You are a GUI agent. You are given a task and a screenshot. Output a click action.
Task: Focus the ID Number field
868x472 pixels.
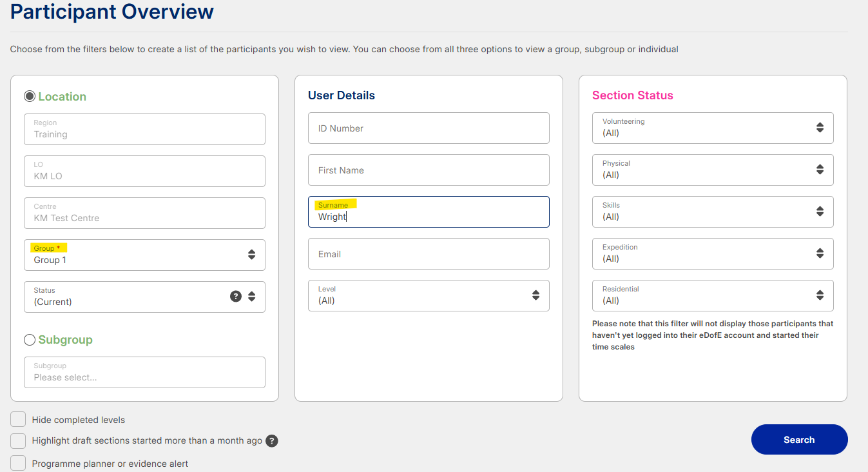(429, 128)
